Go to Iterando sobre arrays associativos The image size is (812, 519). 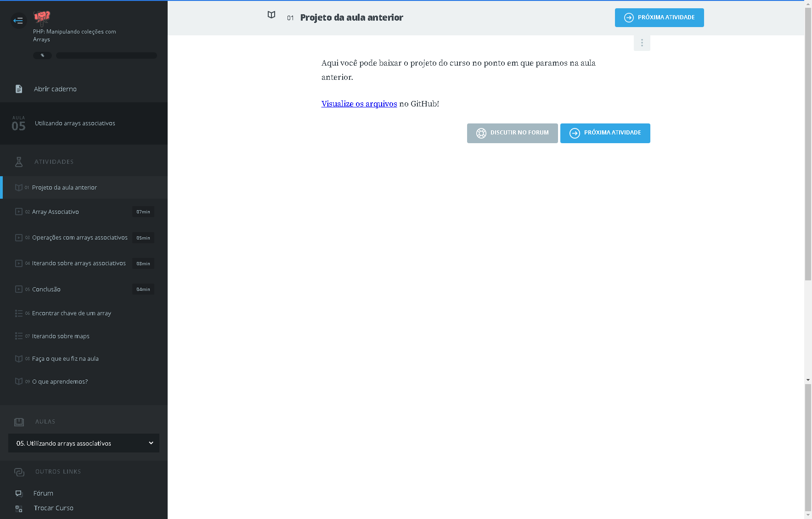[x=79, y=263]
